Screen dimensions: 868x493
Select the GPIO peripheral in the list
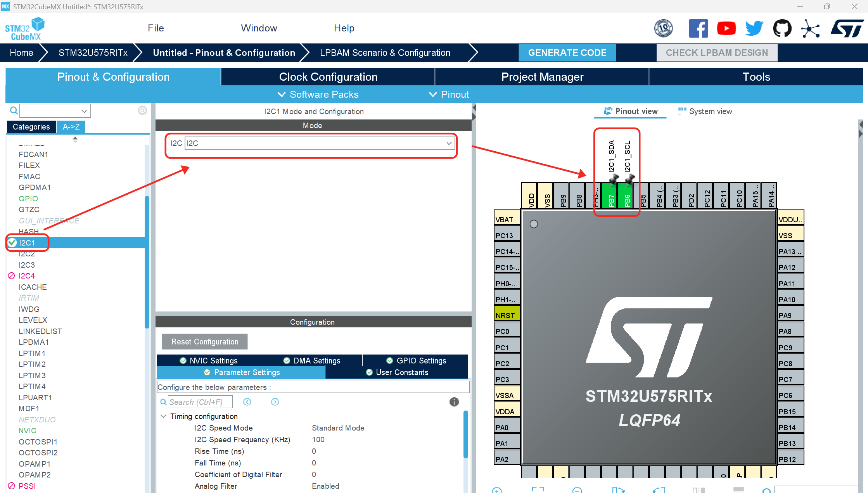(28, 199)
